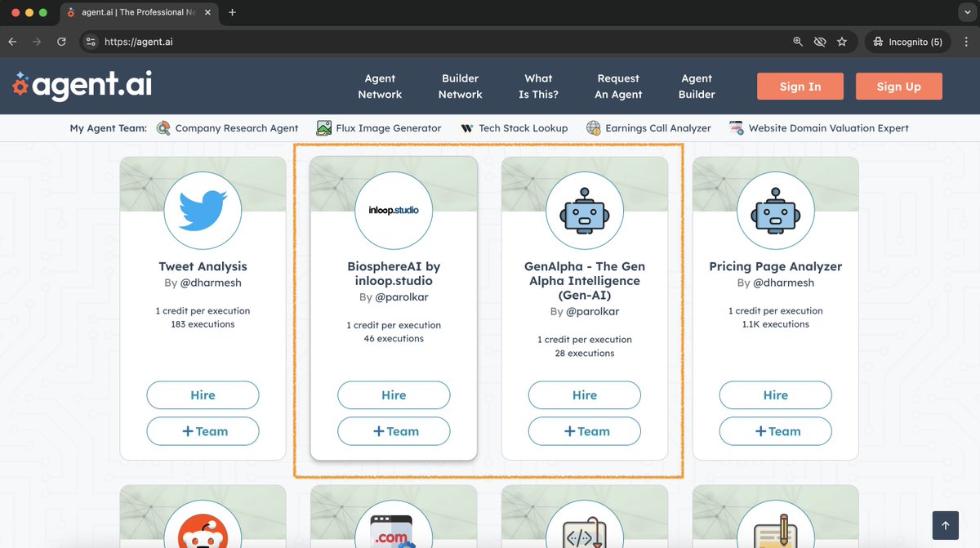Click @parolkar under GenAlpha

(x=593, y=312)
